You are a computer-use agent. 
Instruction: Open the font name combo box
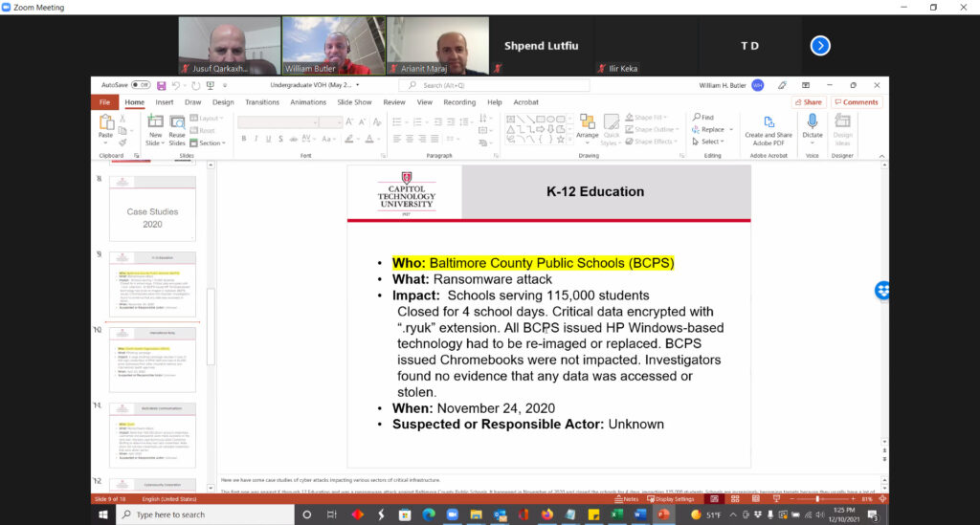[278, 122]
